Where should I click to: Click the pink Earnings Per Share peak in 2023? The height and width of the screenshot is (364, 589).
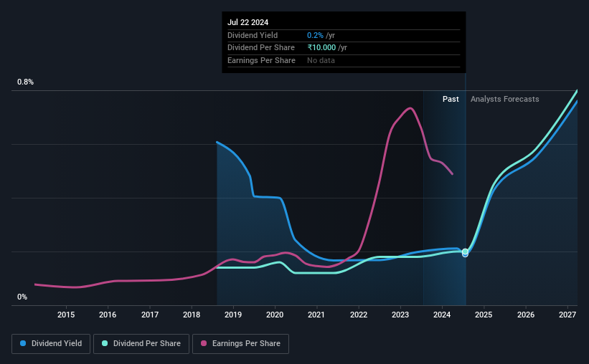pos(410,108)
